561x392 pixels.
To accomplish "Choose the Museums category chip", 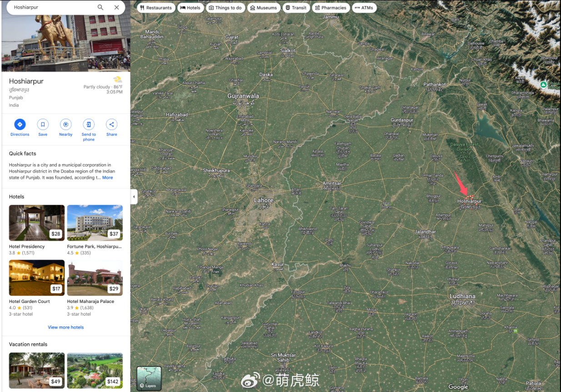I will click(263, 8).
